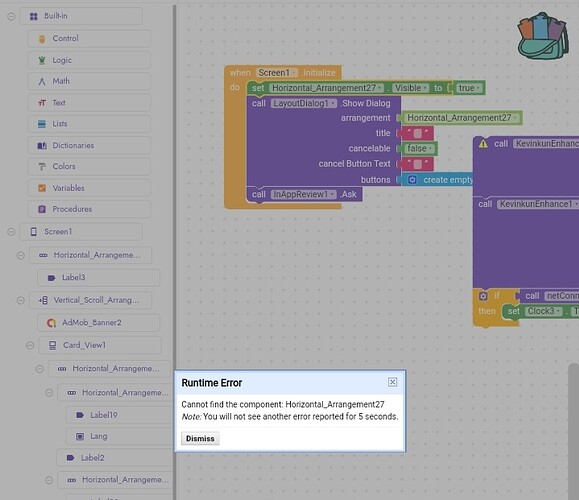Select the AdMob_Banner2 component
579x500 pixels.
tap(99, 323)
